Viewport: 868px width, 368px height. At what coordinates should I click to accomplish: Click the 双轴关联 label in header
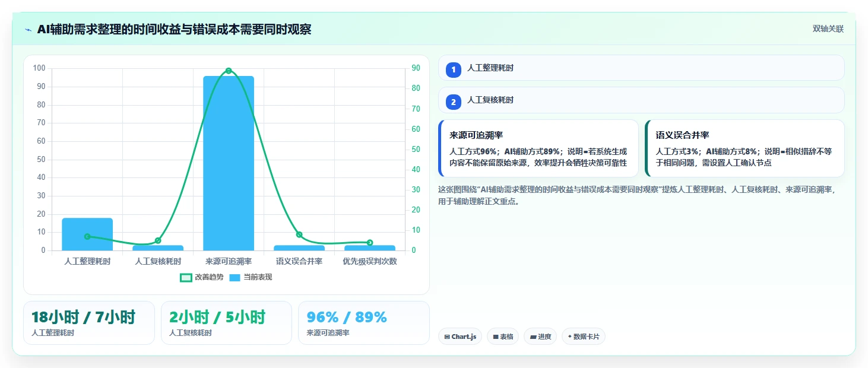(x=828, y=29)
